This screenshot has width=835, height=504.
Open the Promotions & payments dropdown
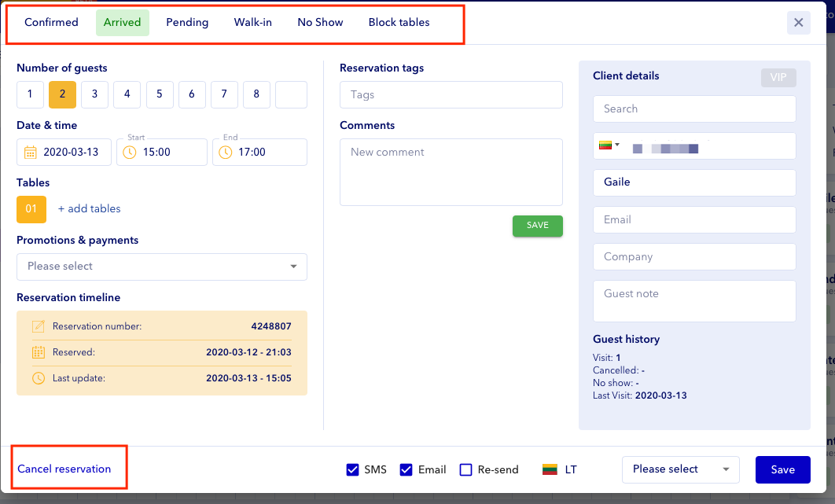(161, 267)
